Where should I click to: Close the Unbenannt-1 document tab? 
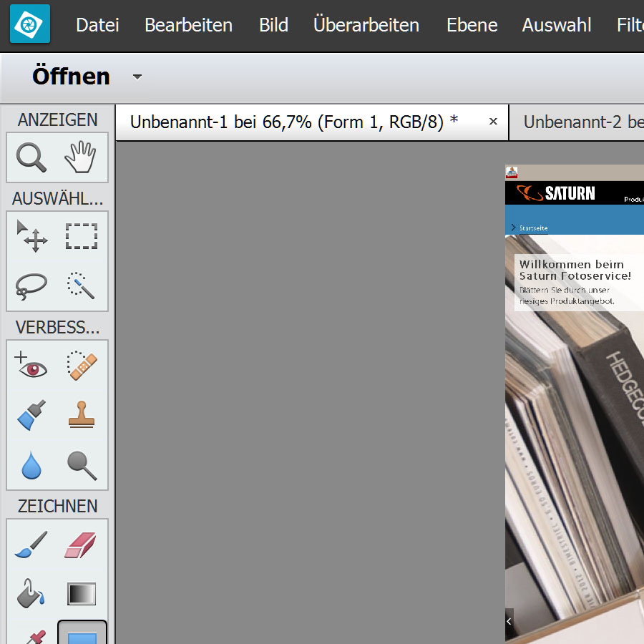pos(493,121)
